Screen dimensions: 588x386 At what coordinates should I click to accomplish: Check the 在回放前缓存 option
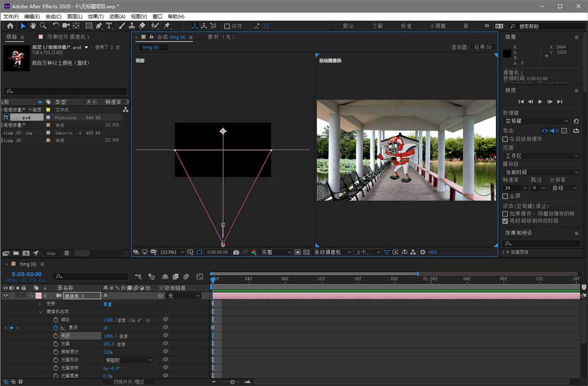pos(505,139)
